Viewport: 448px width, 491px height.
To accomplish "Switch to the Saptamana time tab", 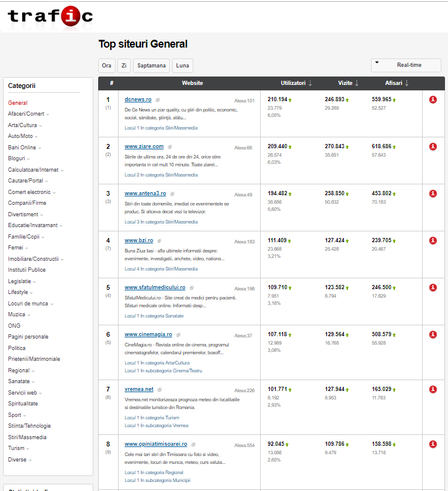I will click(152, 66).
